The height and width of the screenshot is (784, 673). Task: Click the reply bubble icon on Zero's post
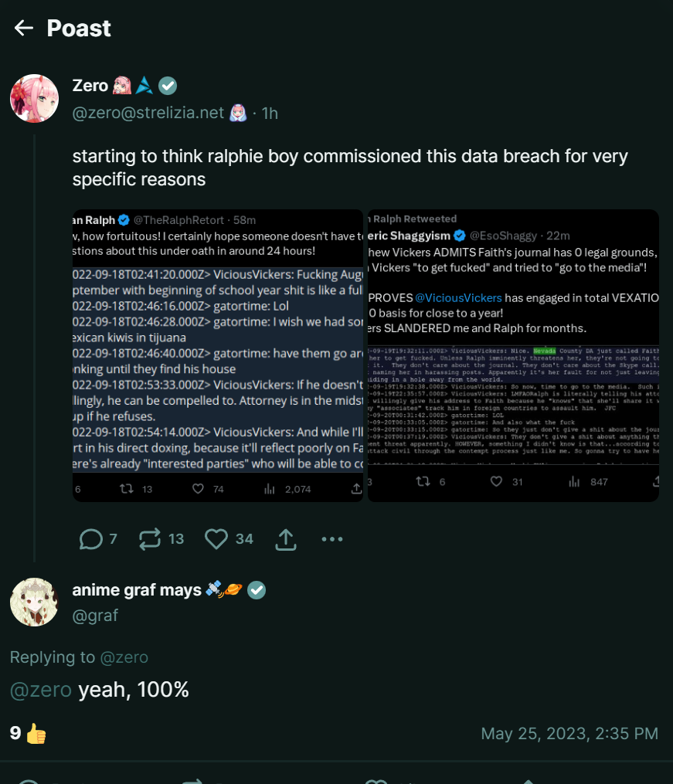[90, 539]
